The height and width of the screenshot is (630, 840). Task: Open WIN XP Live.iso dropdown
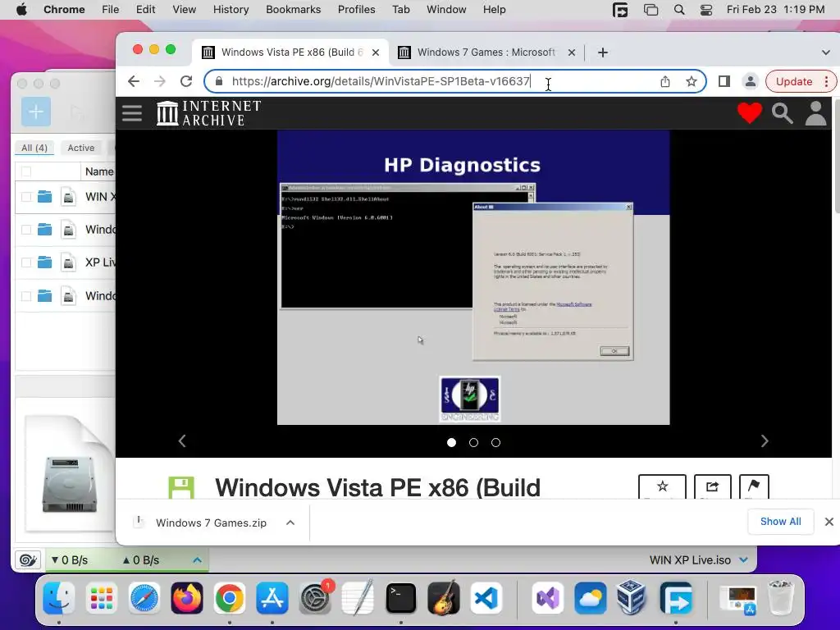click(x=743, y=560)
